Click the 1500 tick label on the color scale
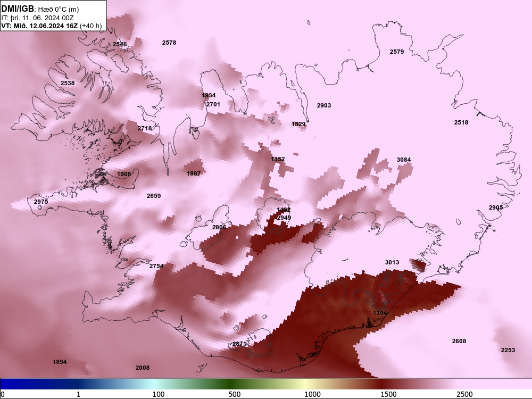532x399 pixels. (388, 394)
